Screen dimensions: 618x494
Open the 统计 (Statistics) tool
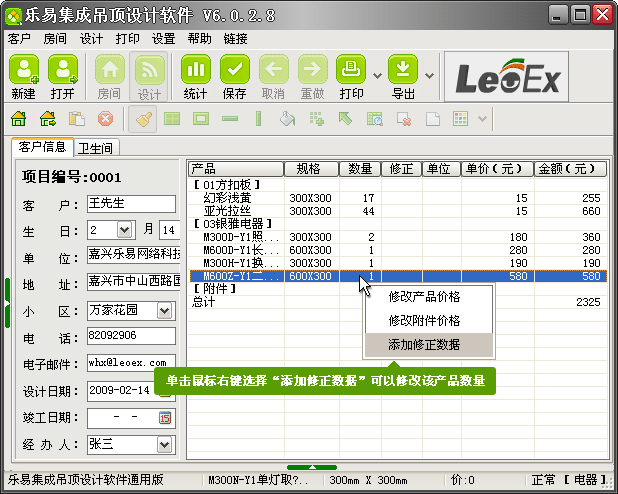[196, 76]
